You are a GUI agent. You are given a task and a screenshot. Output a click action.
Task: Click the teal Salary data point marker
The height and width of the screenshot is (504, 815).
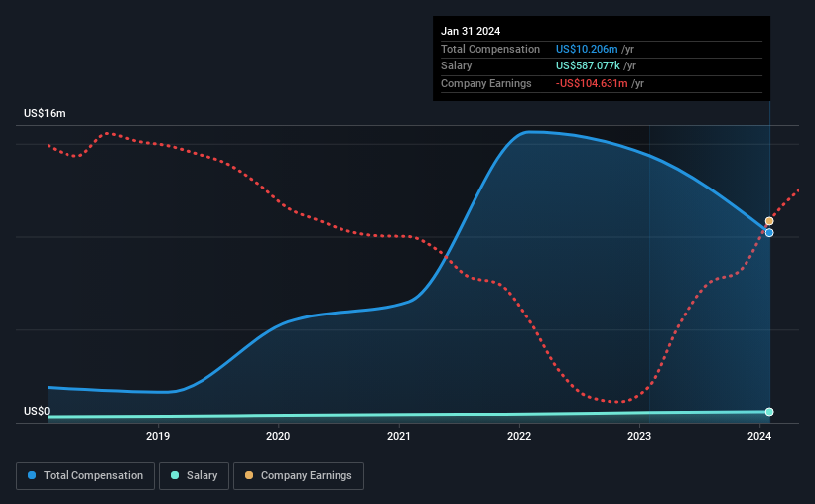769,412
